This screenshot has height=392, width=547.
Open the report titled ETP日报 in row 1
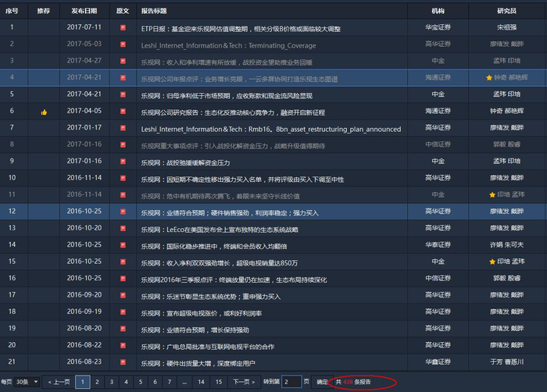click(241, 29)
